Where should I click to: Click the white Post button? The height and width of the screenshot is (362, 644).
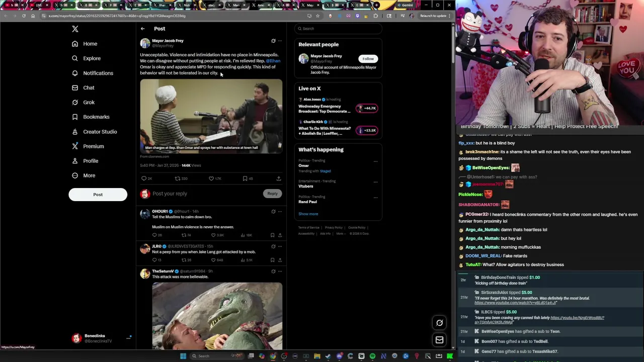[x=98, y=195]
